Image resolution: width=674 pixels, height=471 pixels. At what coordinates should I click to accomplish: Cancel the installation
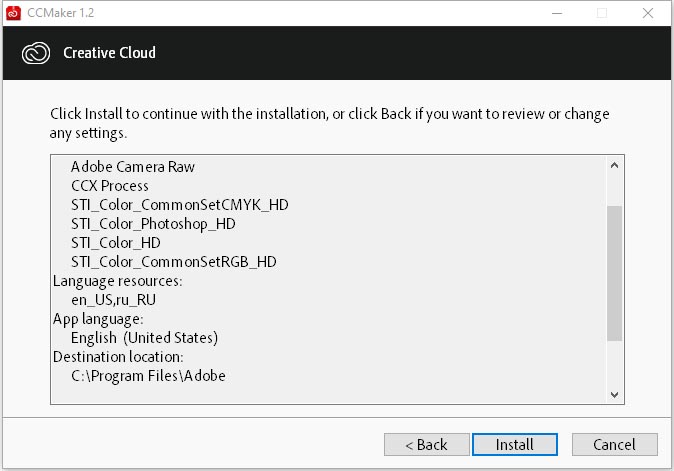pos(614,444)
